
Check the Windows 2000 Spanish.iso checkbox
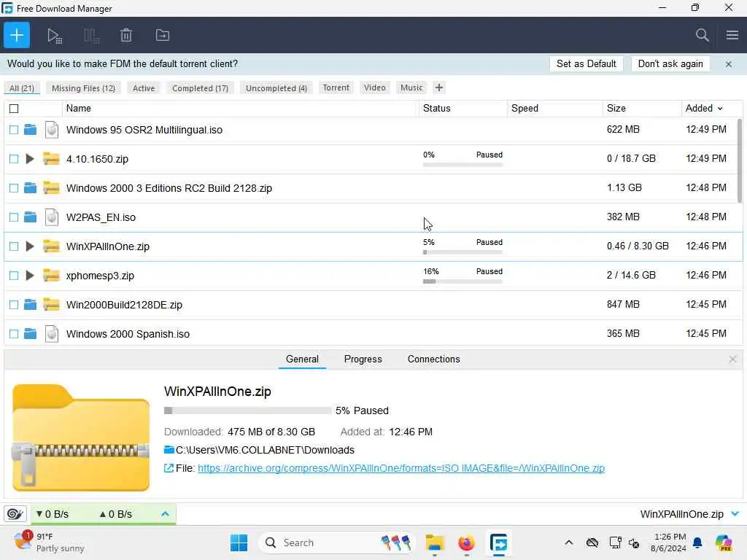pyautogui.click(x=14, y=334)
